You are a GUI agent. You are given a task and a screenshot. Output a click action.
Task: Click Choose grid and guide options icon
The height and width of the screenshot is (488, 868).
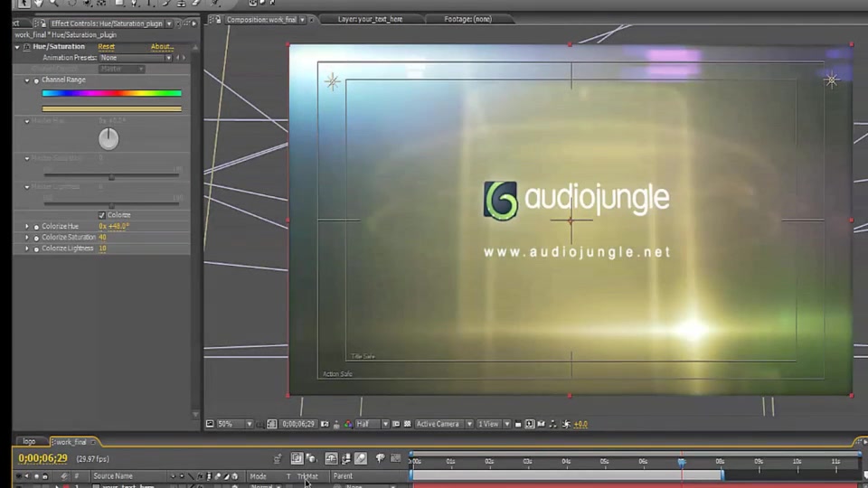coord(272,424)
